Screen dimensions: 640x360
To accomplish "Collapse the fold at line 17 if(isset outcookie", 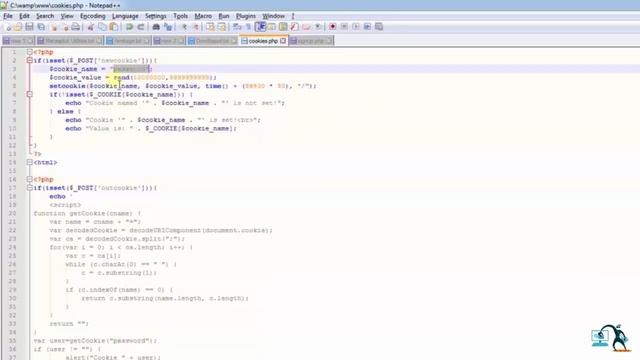I will 29,188.
